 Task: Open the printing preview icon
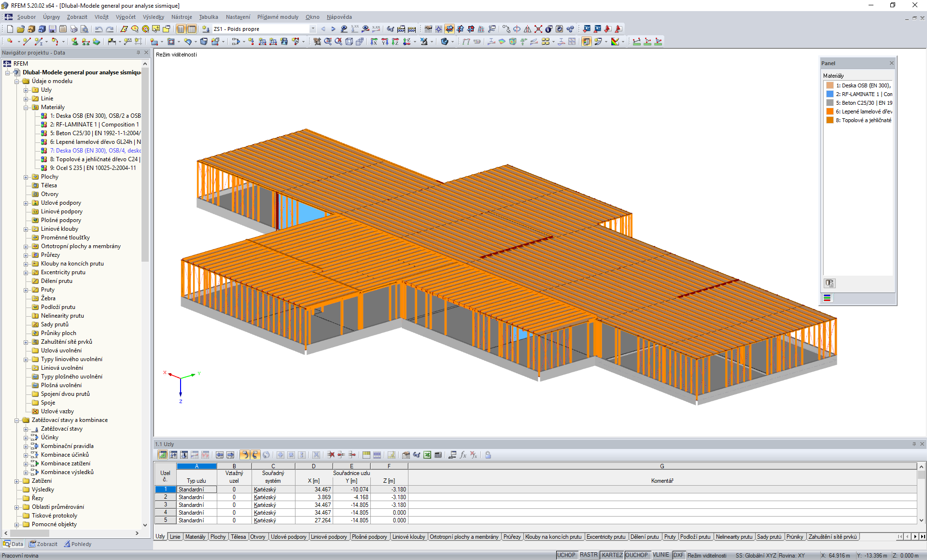point(84,29)
